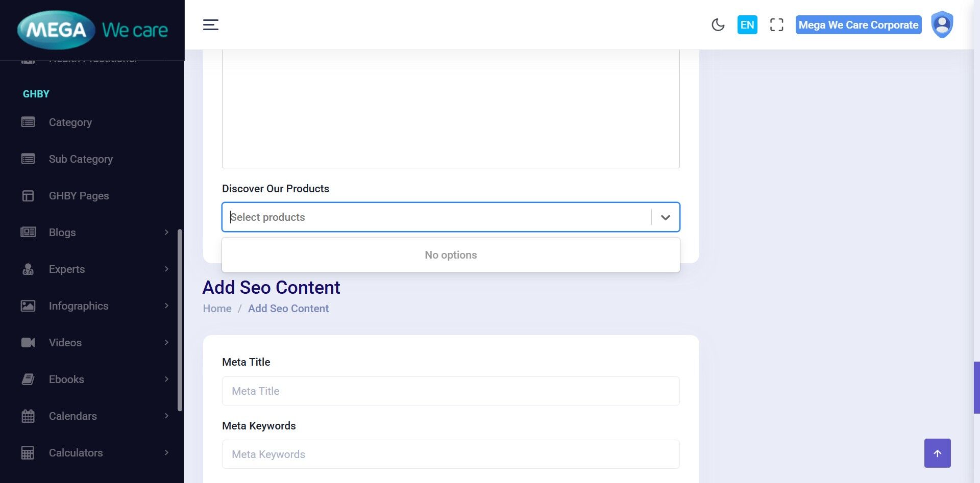980x483 pixels.
Task: Expand the Blogs submenu arrow
Action: click(166, 233)
